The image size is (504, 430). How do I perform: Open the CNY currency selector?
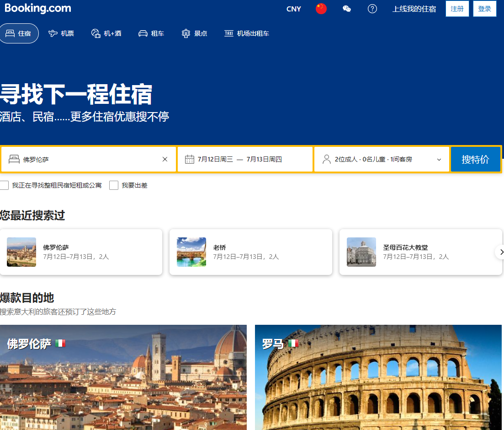(x=293, y=9)
